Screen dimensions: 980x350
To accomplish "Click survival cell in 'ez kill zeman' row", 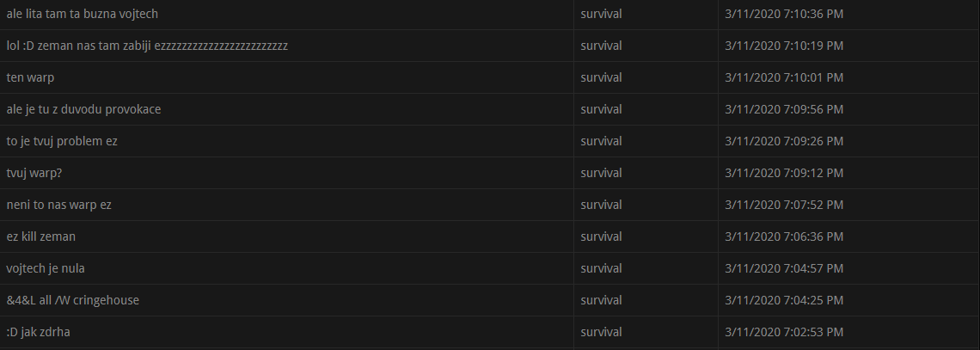I will coord(601,236).
